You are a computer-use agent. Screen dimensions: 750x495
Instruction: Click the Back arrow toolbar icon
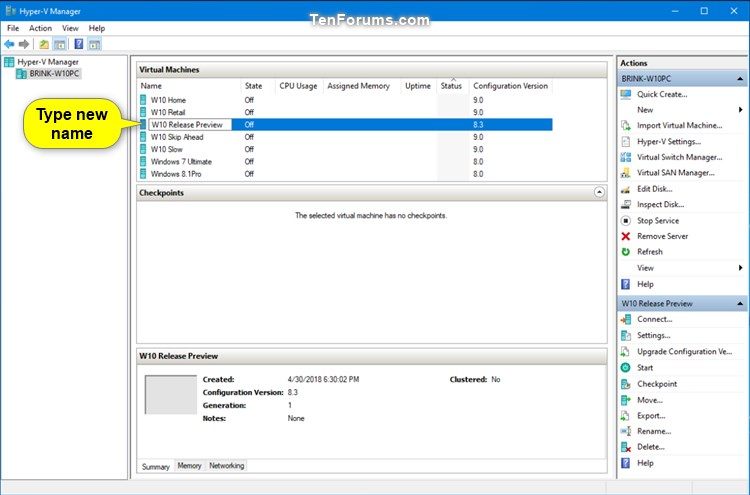(9, 44)
